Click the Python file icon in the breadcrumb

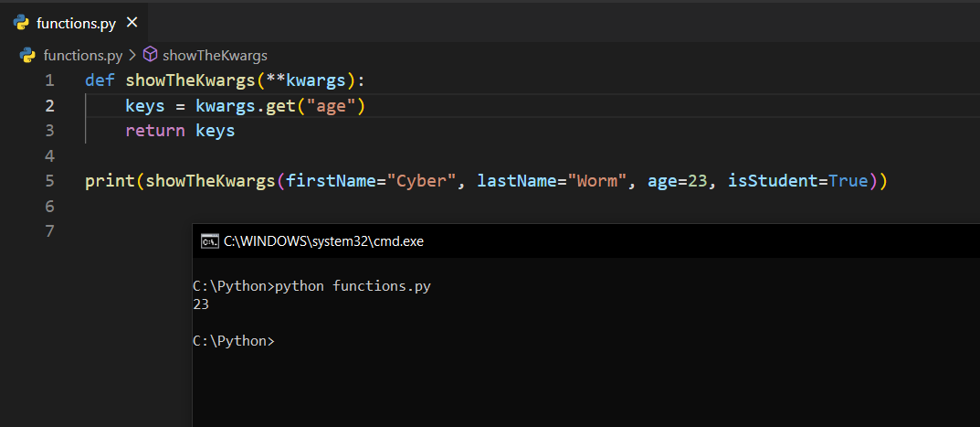(x=28, y=55)
